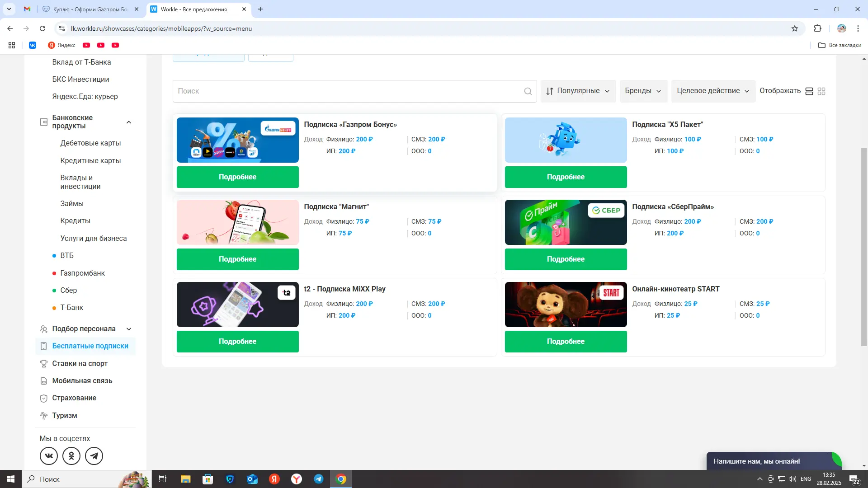Reload the page

pyautogui.click(x=42, y=28)
